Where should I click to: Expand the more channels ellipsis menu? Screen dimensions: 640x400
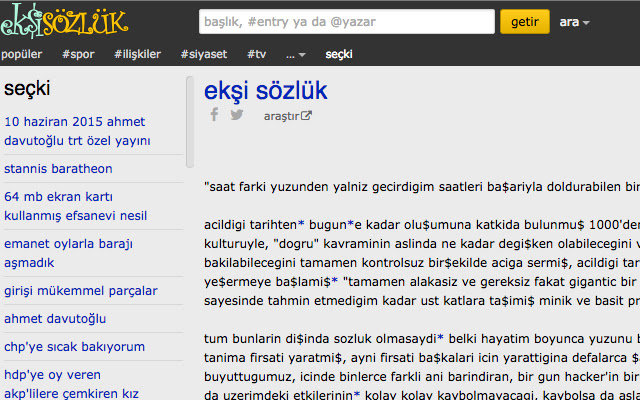pos(296,55)
